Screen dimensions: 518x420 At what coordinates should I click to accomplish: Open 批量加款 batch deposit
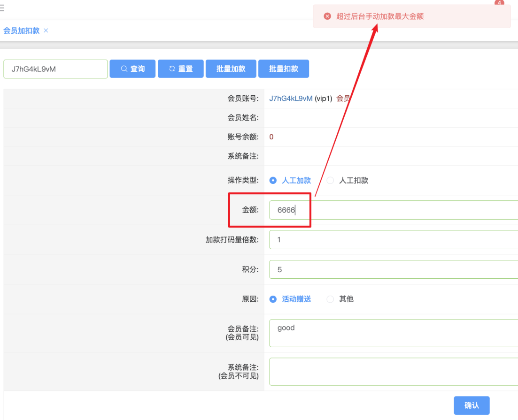[231, 69]
